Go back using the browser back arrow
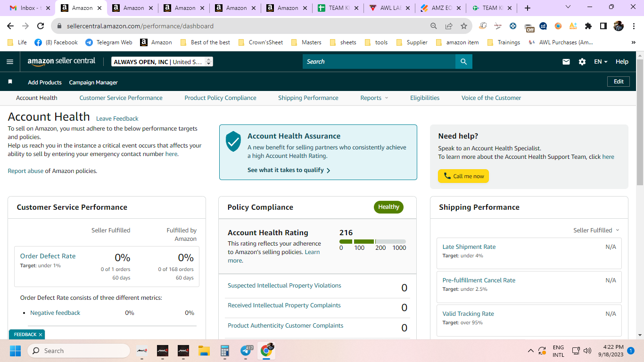644x362 pixels. click(x=10, y=26)
